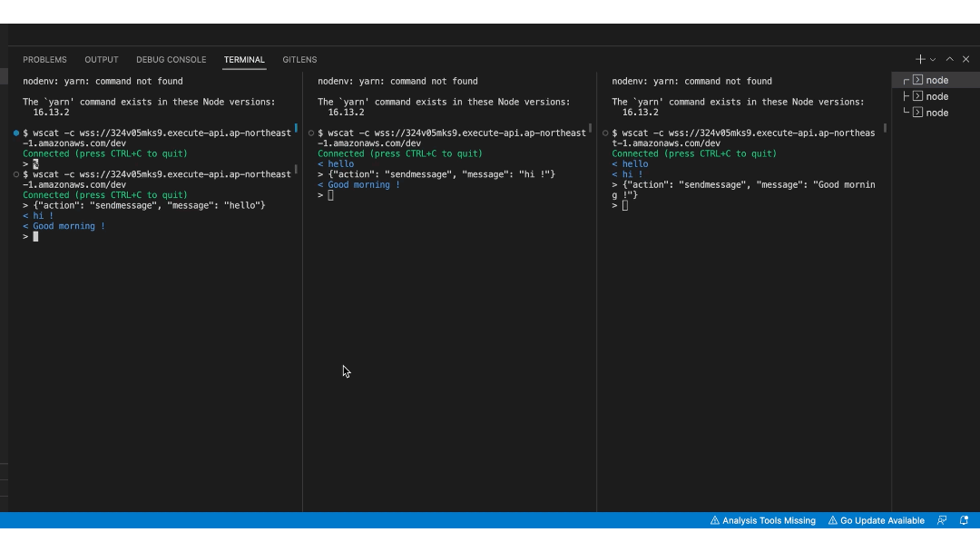Image resolution: width=980 pixels, height=552 pixels.
Task: Click warning icon beside Go Update Available
Action: click(832, 520)
